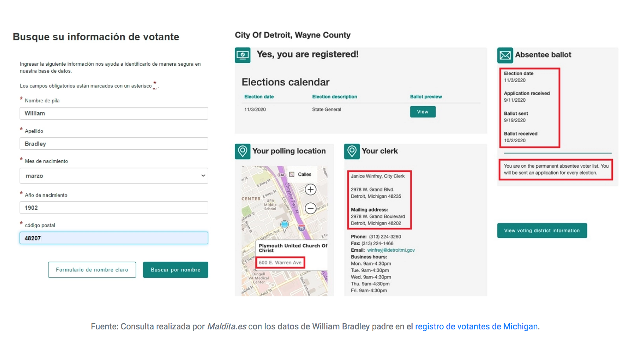Click the Application received date 9/11/2020
Viewport: 644px width, 347px height.
coord(515,100)
